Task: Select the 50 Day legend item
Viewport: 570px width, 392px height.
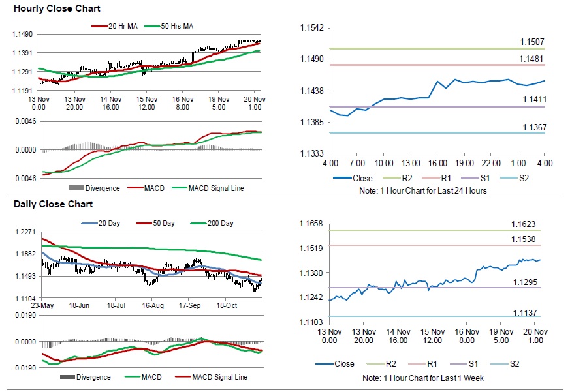Action: (x=155, y=224)
